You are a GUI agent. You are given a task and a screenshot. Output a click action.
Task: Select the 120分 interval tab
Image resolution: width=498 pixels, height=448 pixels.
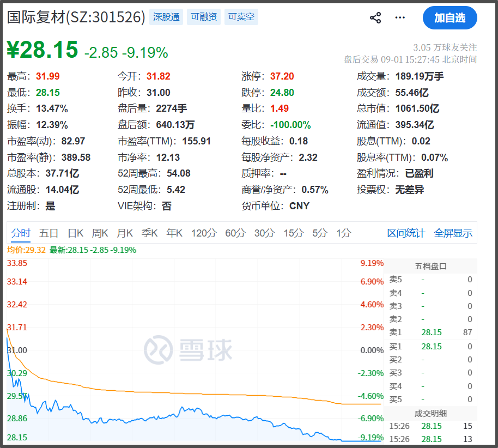coord(204,233)
